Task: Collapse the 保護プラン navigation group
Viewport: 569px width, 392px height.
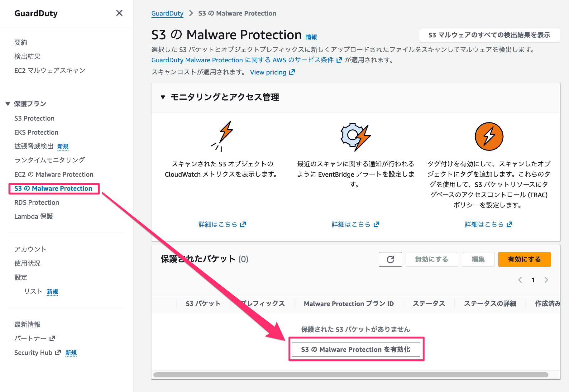Action: [8, 104]
